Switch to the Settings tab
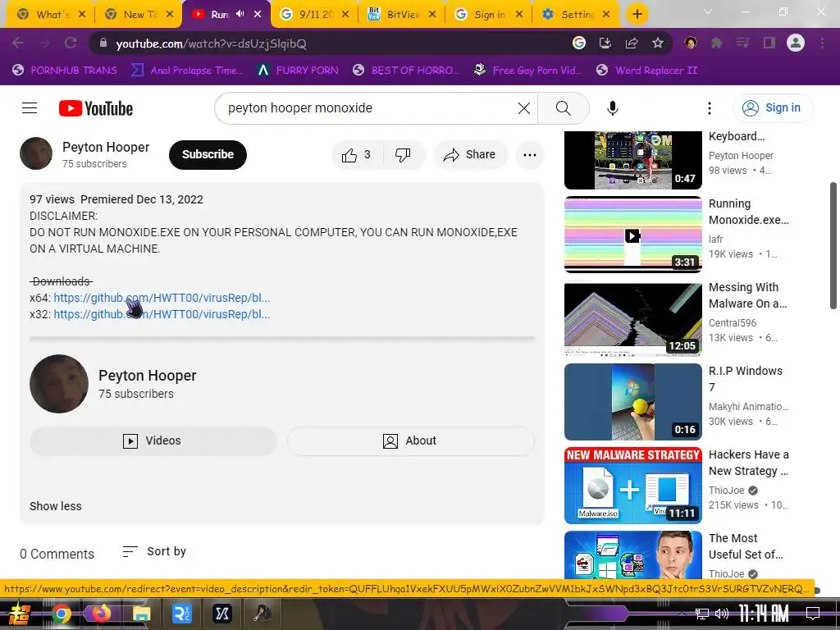 [x=577, y=15]
